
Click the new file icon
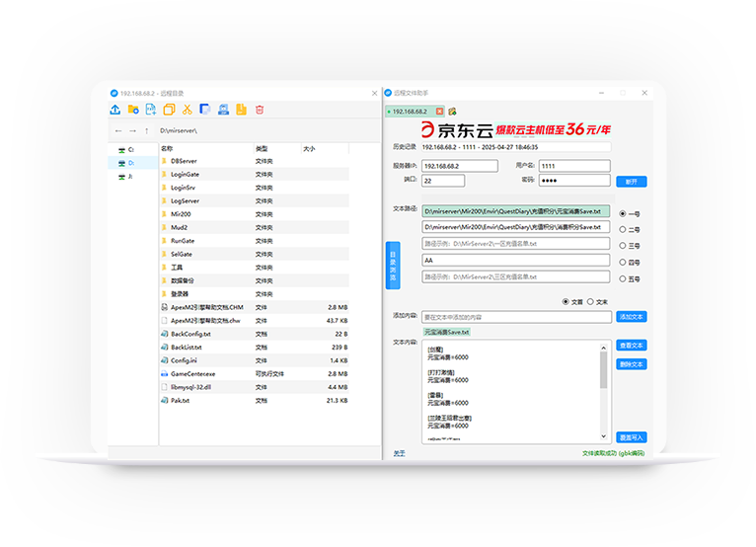click(x=151, y=110)
